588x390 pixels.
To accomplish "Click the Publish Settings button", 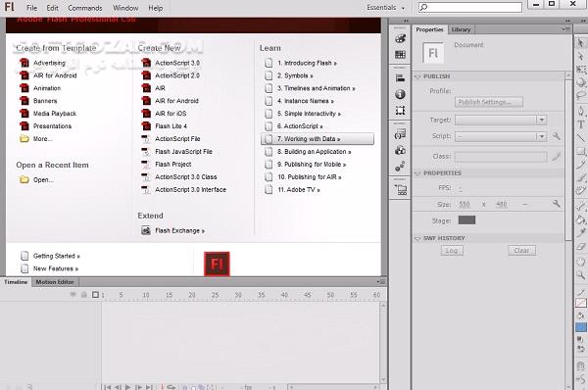I will tap(489, 102).
